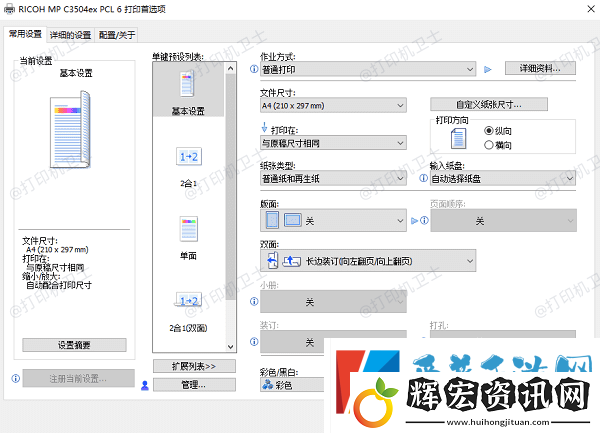Click the 注册当前设置 button
Image resolution: width=600 pixels, height=433 pixels.
click(78, 378)
